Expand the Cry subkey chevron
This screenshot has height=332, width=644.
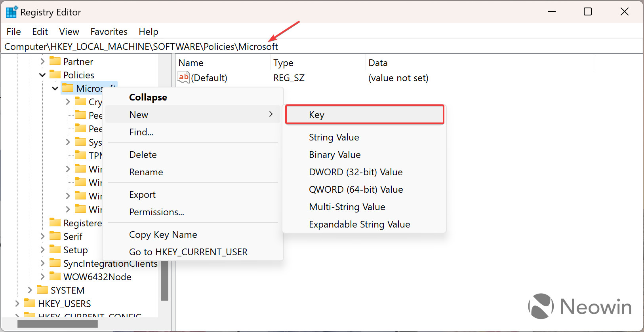pyautogui.click(x=68, y=102)
